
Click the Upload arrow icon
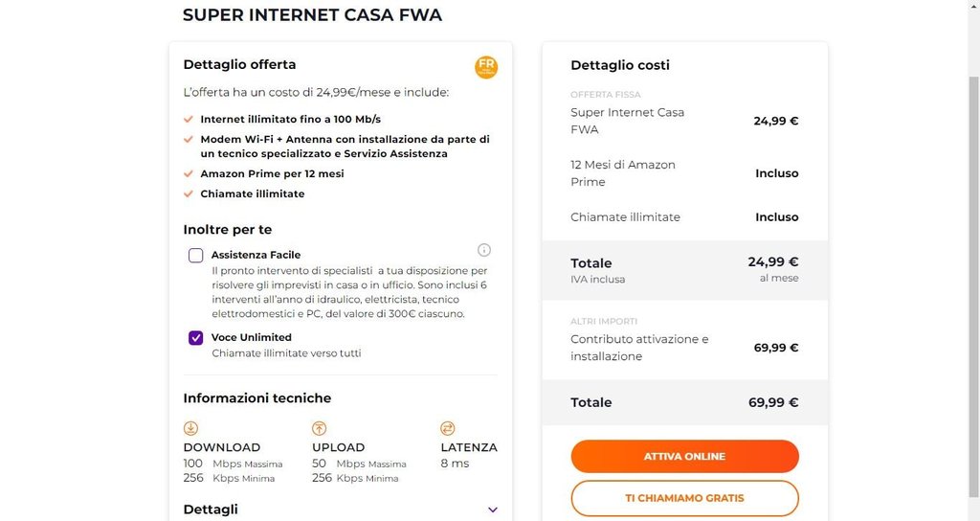coord(320,428)
